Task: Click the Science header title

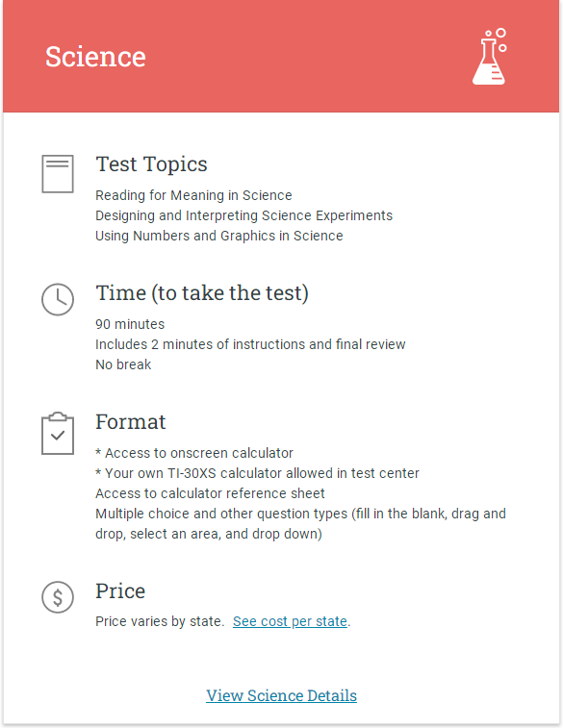Action: coord(95,57)
